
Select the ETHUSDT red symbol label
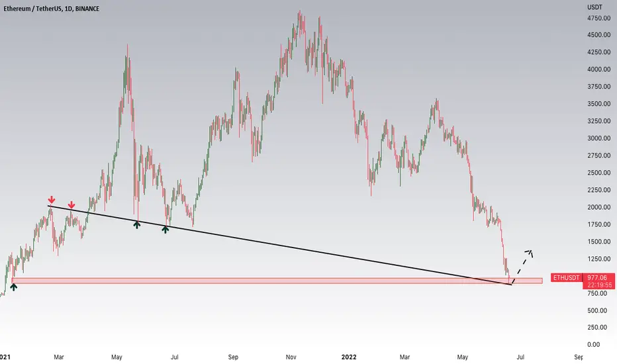pos(566,278)
